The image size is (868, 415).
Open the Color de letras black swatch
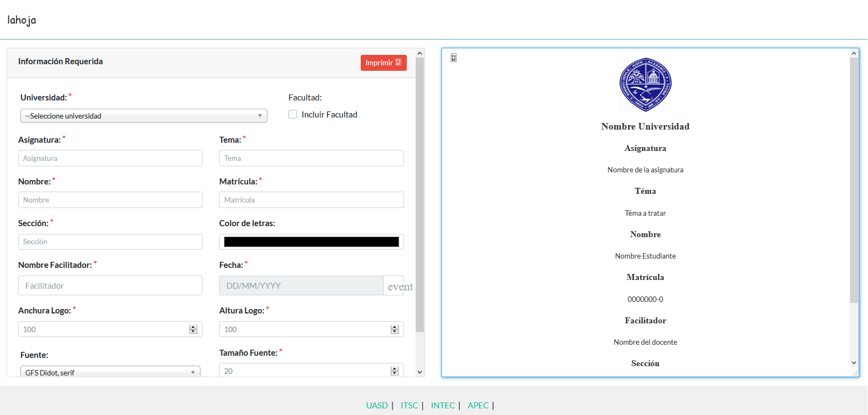click(x=311, y=242)
